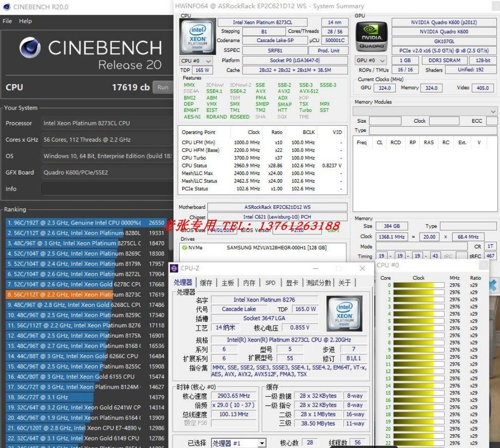Switch to the SPD tab in CPU-Z
The image size is (500, 448).
pos(270,282)
